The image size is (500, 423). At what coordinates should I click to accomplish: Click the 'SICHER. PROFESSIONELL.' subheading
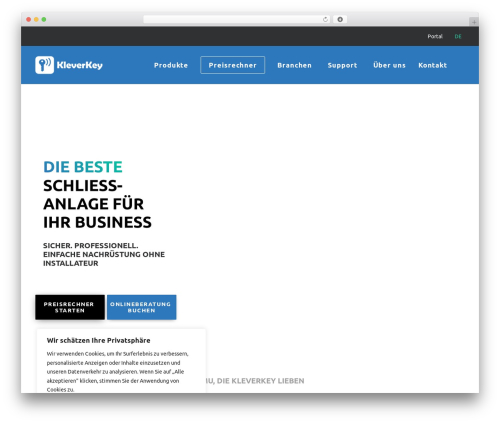(91, 246)
